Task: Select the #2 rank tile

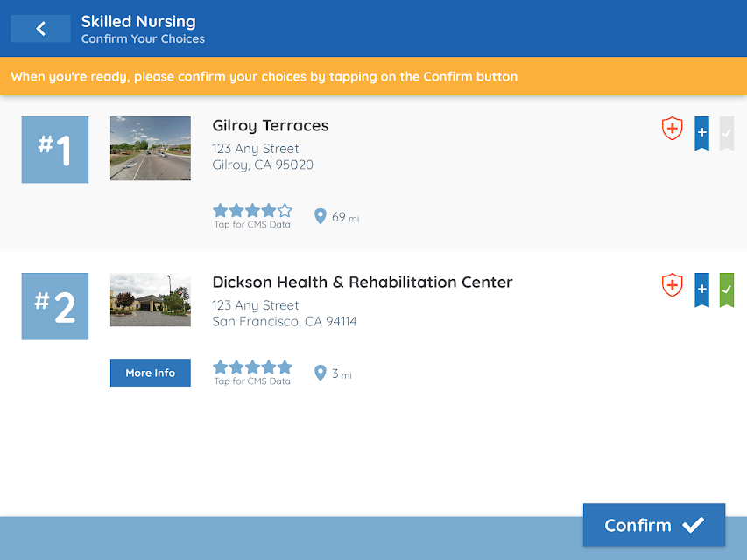Action: click(x=55, y=306)
